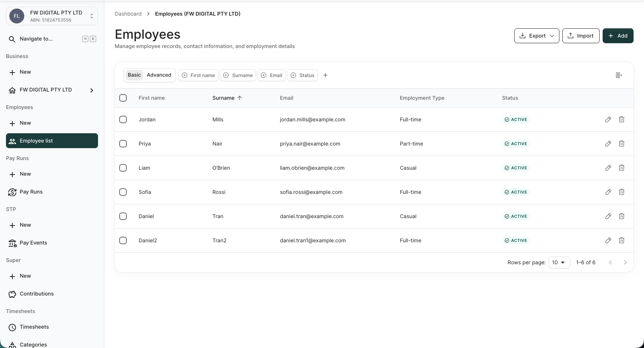Edit Daniel2 Tran2 with pencil icon
Screen dimensions: 644x348
(608, 240)
